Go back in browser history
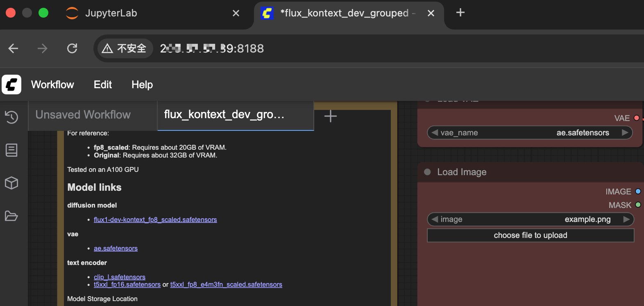644x306 pixels. pyautogui.click(x=13, y=48)
